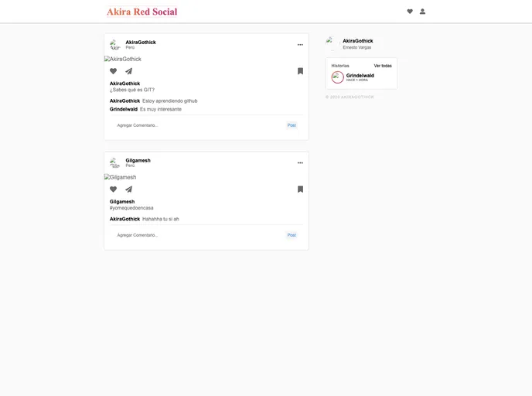Open AkiraGothick profile in the sidebar
532x396 pixels.
point(357,41)
